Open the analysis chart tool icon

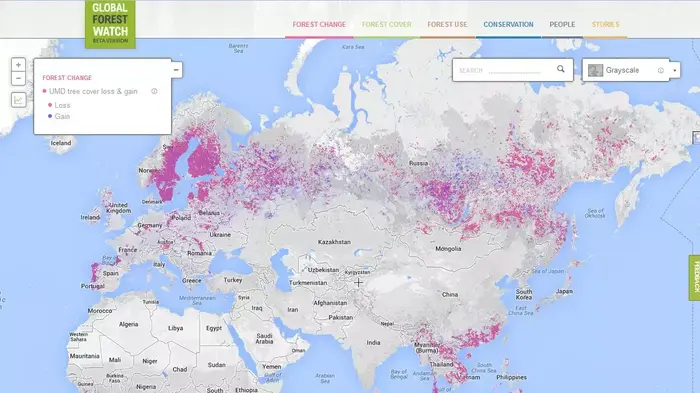pos(18,100)
